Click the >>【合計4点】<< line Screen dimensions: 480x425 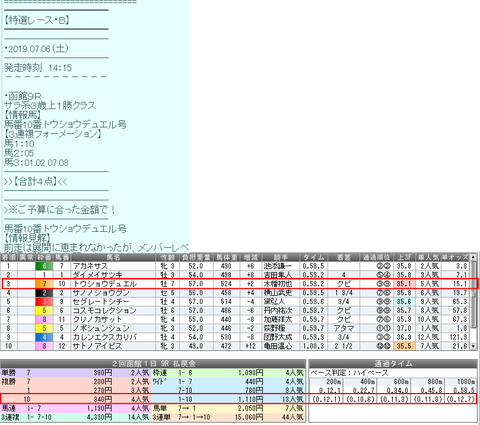click(x=35, y=182)
